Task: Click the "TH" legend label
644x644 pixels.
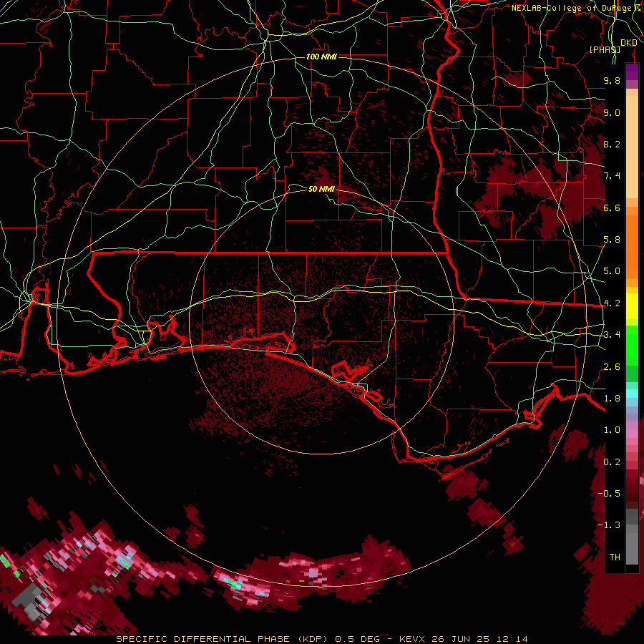Action: pos(615,557)
